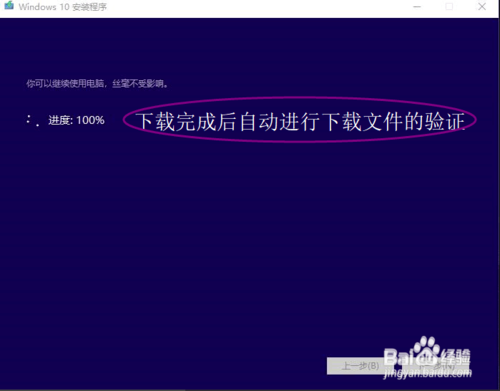This screenshot has height=391, width=500.
Task: Click the loading spinner dots beside 进度
Action: pyautogui.click(x=33, y=120)
